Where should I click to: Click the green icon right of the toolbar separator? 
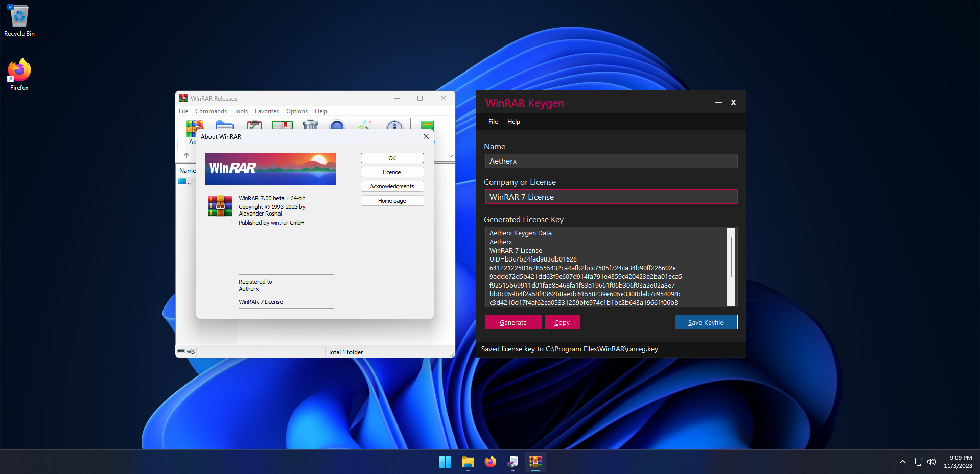(x=427, y=125)
